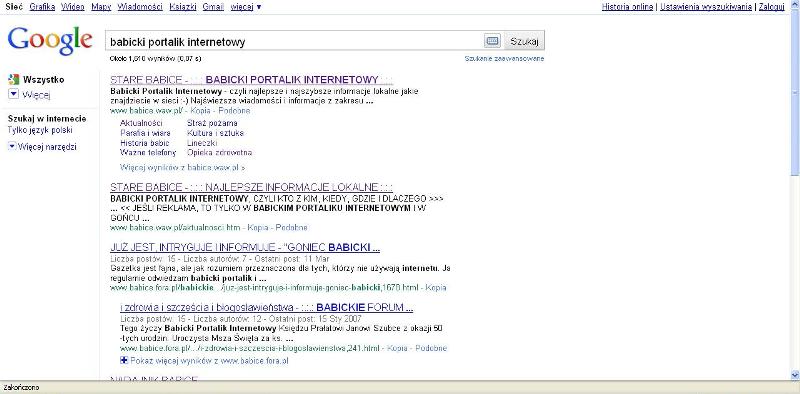
Task: Open Książki in top navigation
Action: point(183,7)
